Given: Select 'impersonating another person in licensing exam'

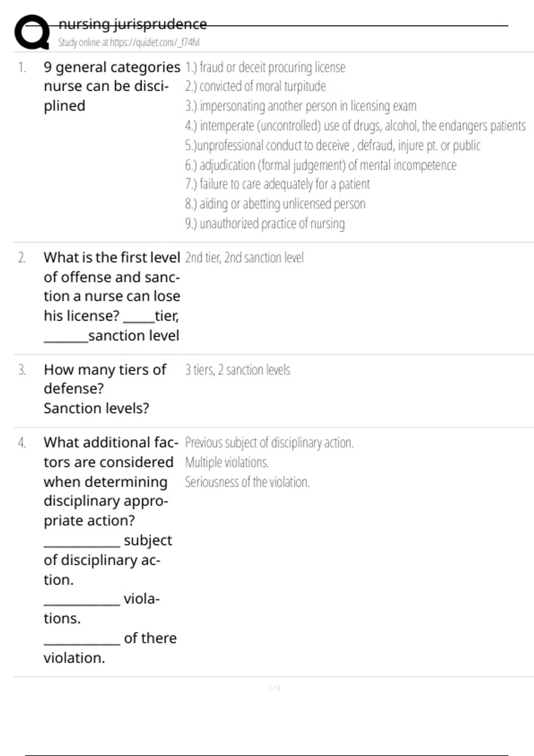Looking at the screenshot, I should click(x=301, y=106).
